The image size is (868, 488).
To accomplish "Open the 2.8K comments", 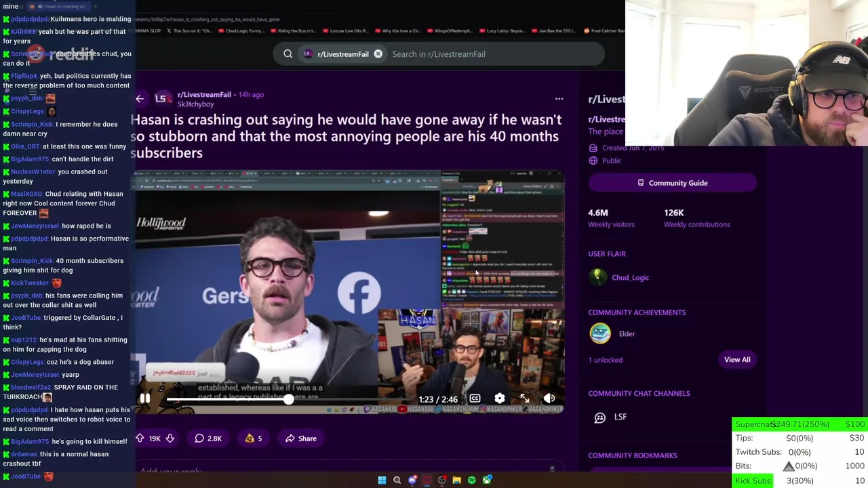I will coord(208,439).
